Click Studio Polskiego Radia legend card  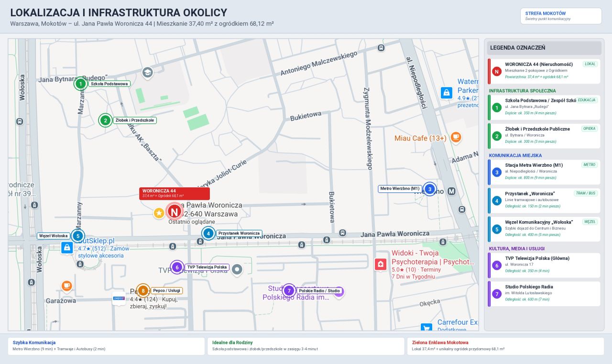(x=544, y=294)
